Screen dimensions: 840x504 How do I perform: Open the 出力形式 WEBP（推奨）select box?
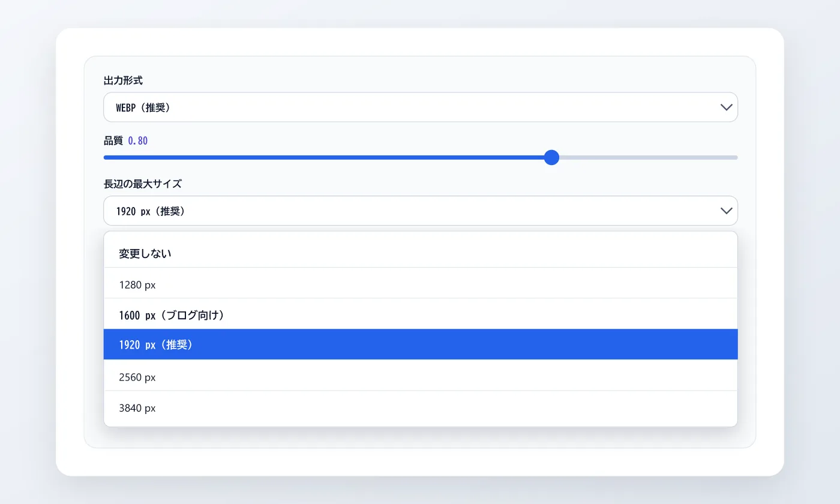(420, 107)
